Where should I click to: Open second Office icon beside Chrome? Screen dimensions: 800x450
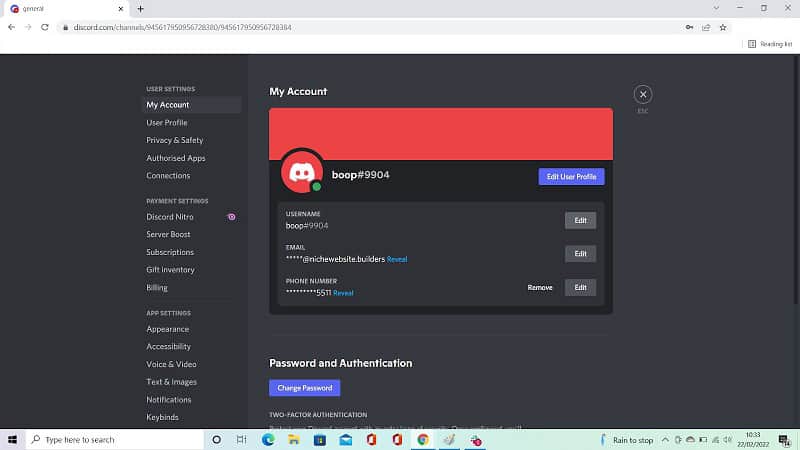tap(397, 439)
